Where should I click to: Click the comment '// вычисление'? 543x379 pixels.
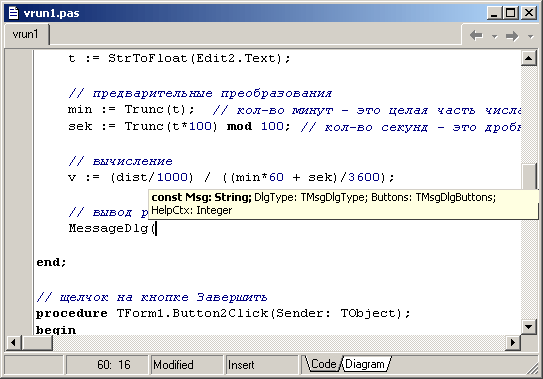[120, 161]
